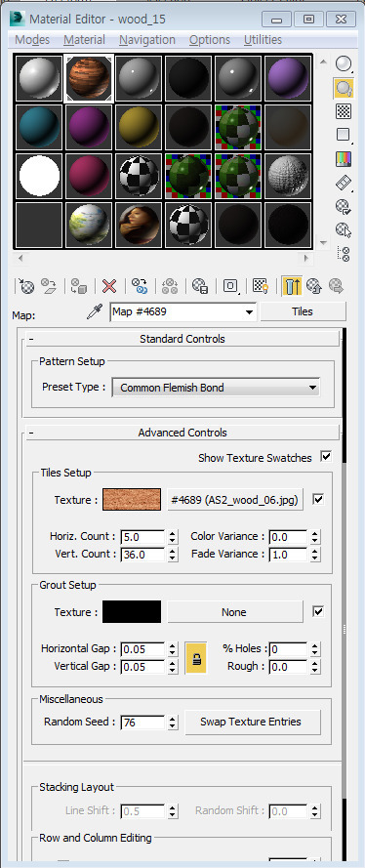
Task: Click the Video Color Check icon
Action: 344,159
